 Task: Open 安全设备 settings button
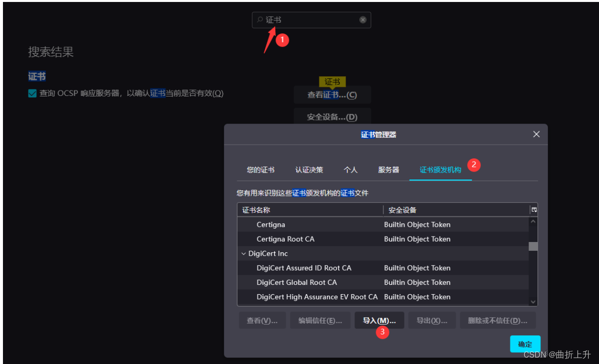332,117
